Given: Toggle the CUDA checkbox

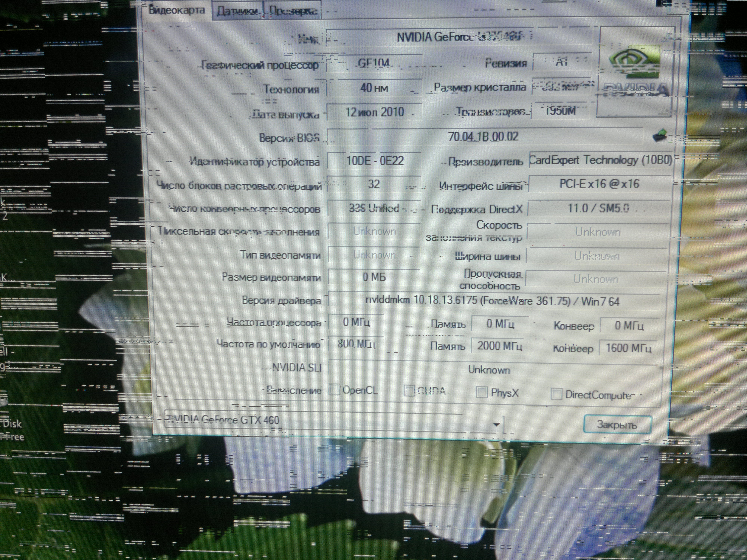Looking at the screenshot, I should [x=409, y=391].
